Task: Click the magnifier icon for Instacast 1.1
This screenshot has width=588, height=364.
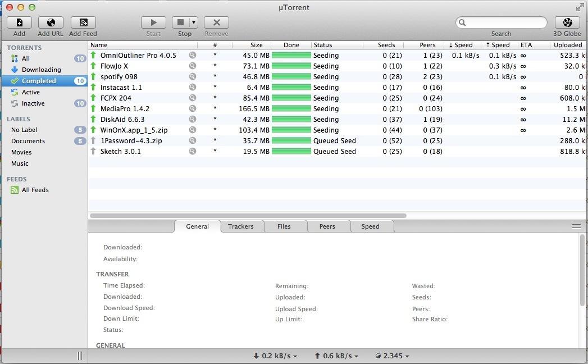Action: click(193, 88)
